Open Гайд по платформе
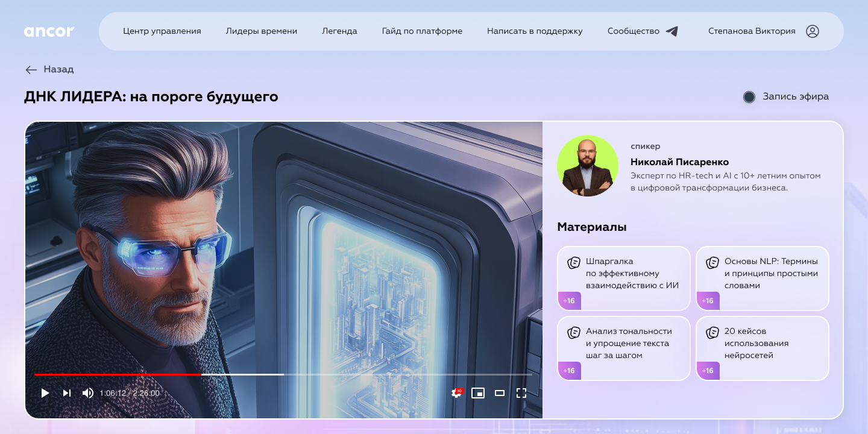Viewport: 868px width, 434px height. [422, 31]
